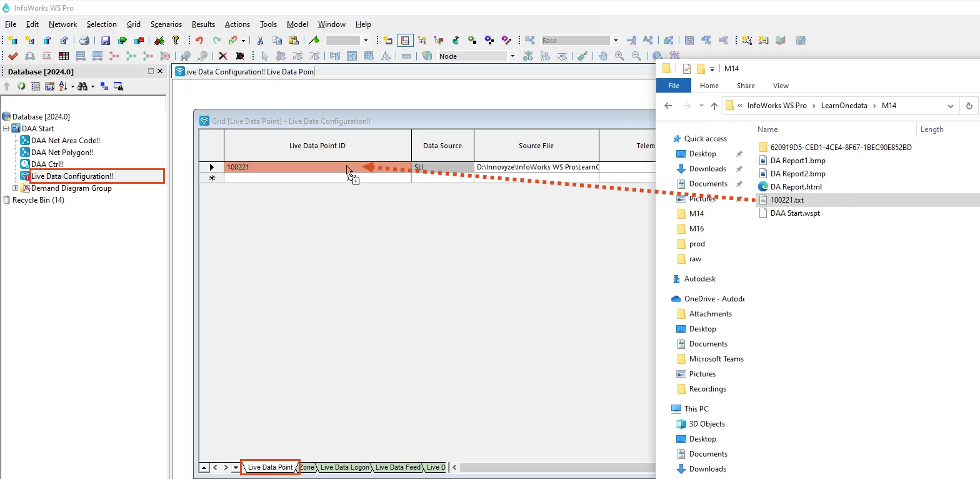
Task: Open the find options dropdown arrow
Action: [x=92, y=86]
